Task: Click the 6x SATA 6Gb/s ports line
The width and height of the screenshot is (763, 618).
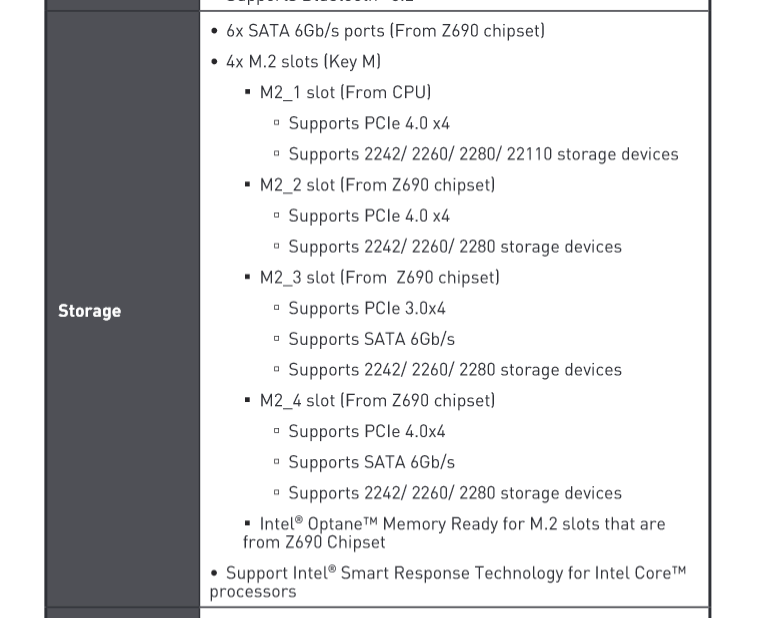Action: click(x=385, y=31)
